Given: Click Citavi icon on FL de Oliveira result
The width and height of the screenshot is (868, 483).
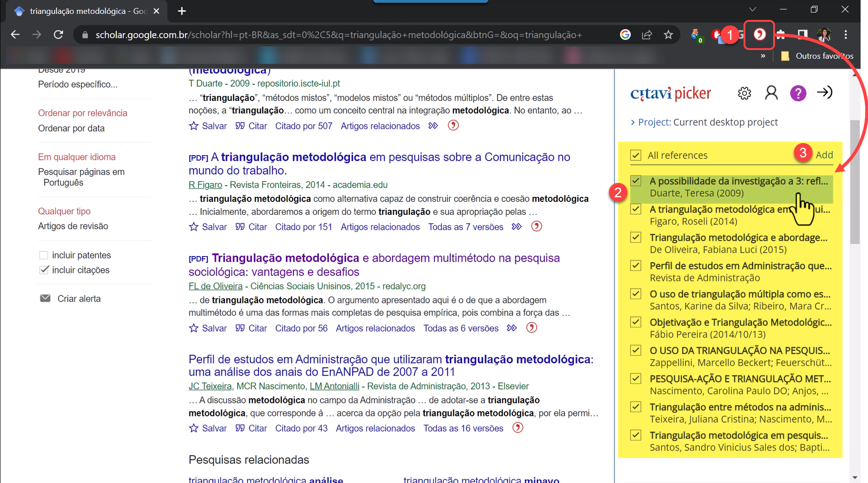Looking at the screenshot, I should tap(532, 328).
